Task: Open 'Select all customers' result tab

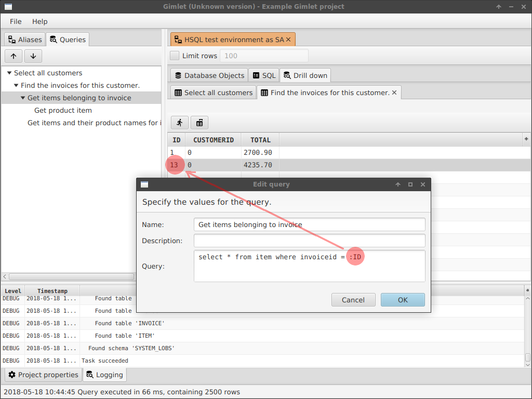Action: (x=214, y=92)
